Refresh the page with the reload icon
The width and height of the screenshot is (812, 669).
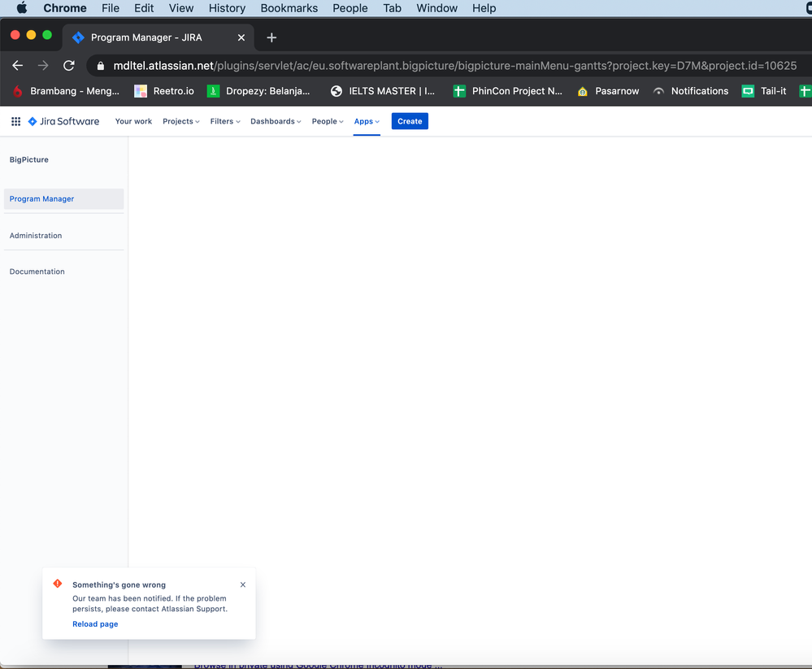coord(69,65)
